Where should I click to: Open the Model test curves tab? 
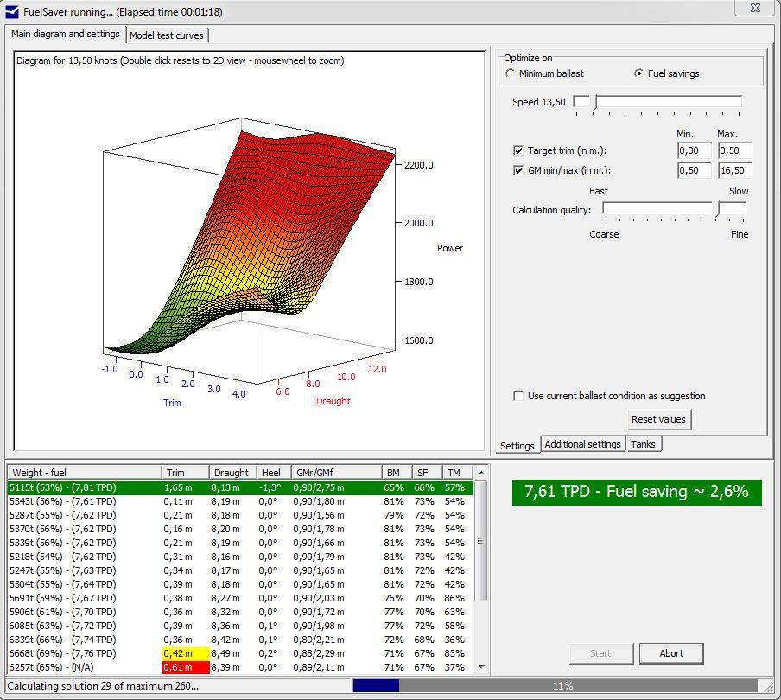(x=167, y=35)
